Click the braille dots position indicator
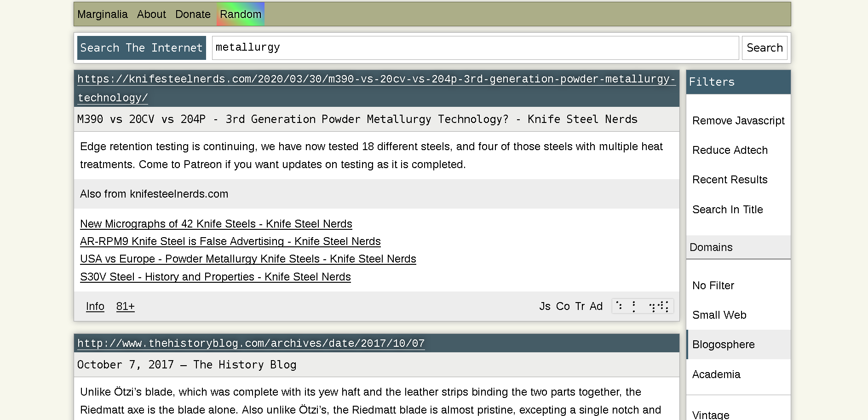 [x=642, y=306]
